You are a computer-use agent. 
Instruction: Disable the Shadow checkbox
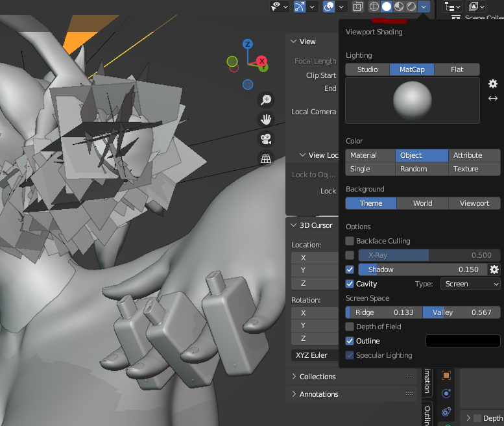click(350, 269)
